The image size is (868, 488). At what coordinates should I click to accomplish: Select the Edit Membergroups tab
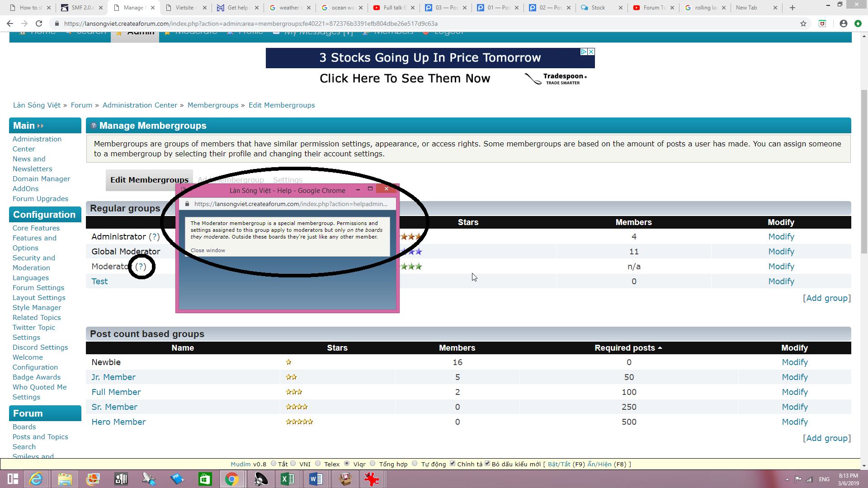coord(149,180)
